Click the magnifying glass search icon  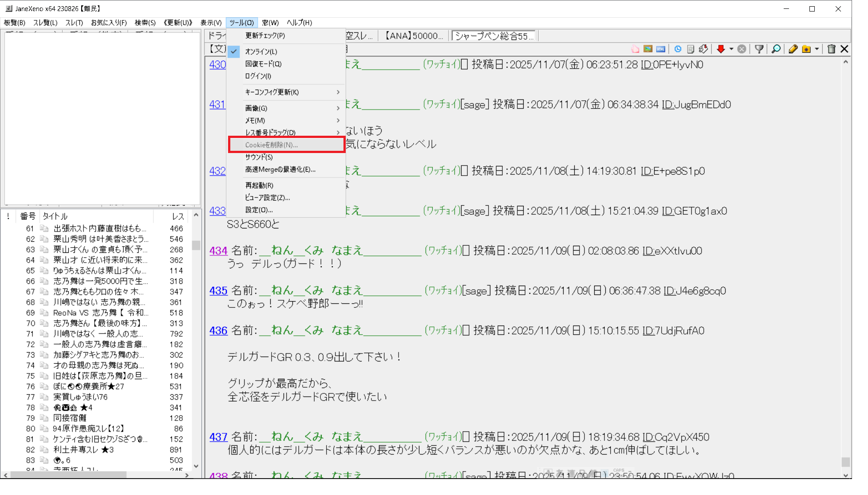pyautogui.click(x=776, y=49)
